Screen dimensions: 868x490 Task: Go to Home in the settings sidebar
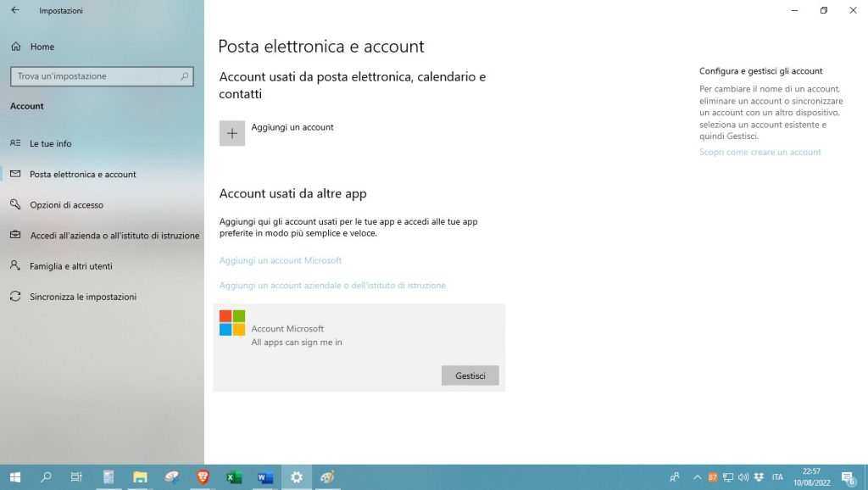tap(42, 47)
